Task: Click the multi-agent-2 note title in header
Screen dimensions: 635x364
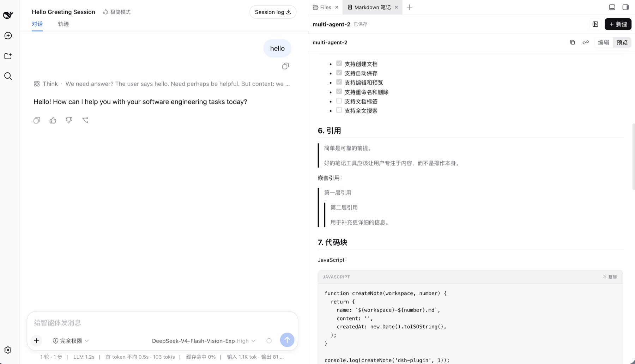Action: [331, 24]
